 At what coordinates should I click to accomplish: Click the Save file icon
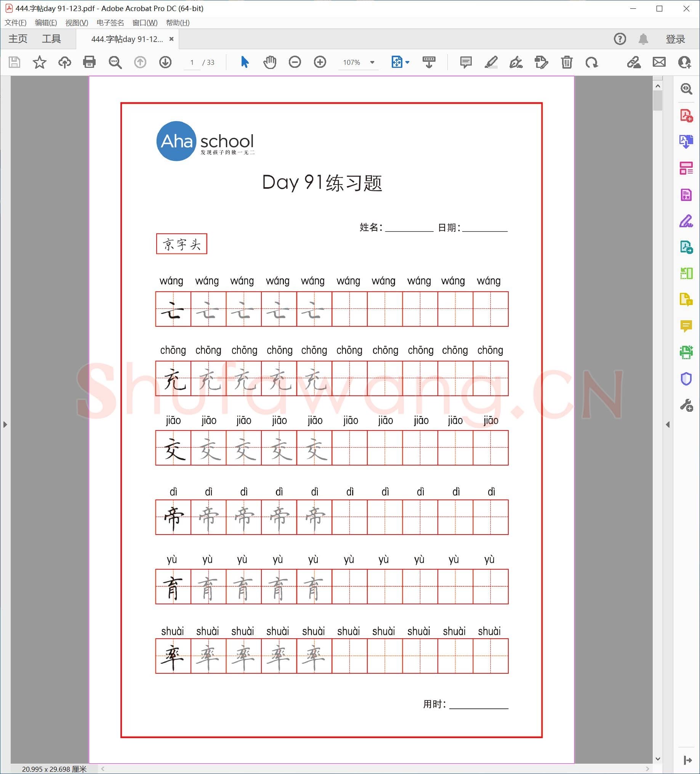[14, 62]
